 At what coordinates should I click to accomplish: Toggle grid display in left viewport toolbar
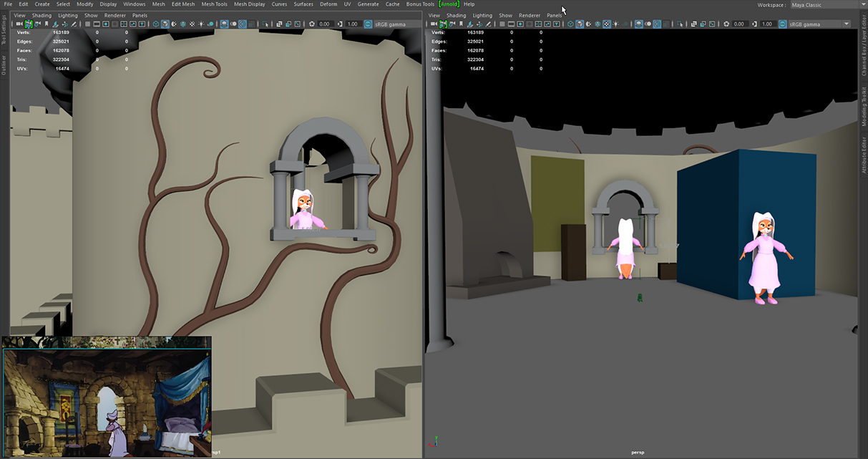point(87,24)
